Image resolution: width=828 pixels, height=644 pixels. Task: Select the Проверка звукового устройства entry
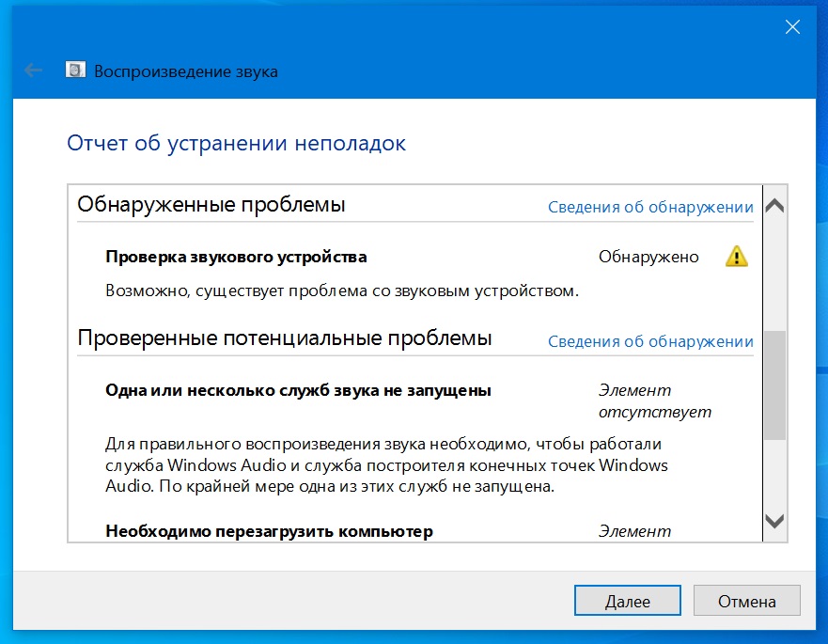point(236,257)
